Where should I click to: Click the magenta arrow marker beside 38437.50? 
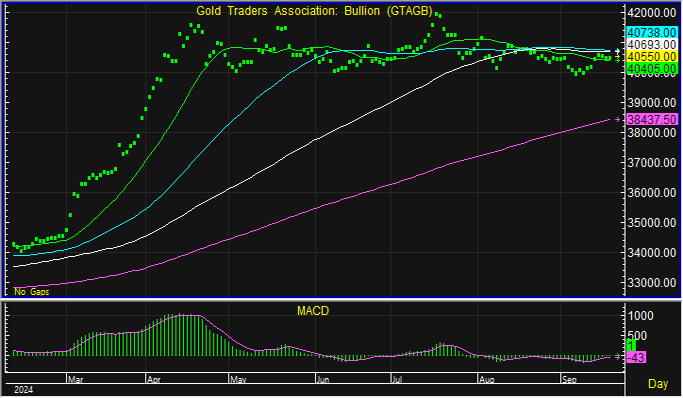617,119
